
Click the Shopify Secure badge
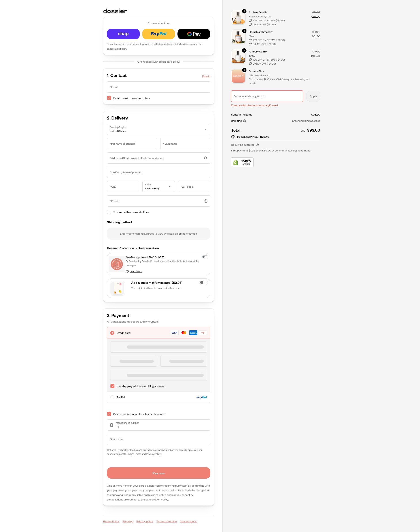pyautogui.click(x=242, y=162)
